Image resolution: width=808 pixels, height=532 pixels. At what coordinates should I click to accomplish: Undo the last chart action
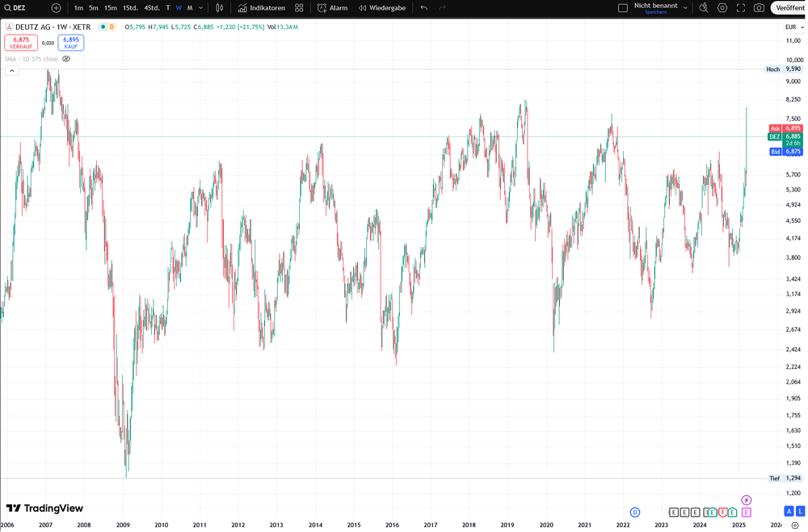423,8
